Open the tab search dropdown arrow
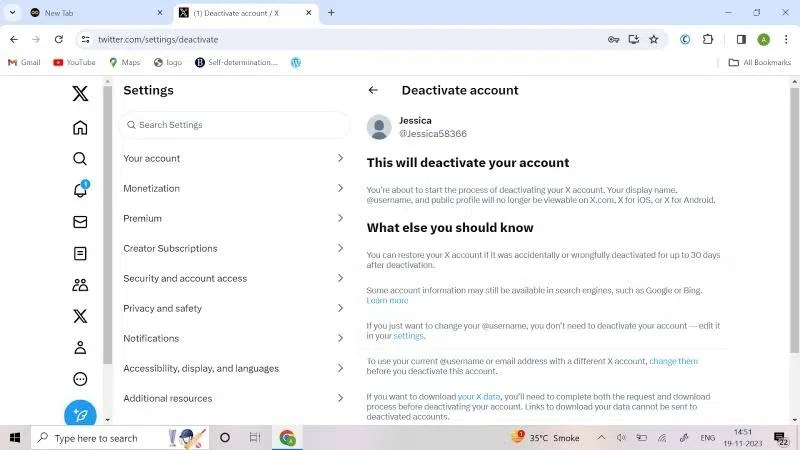Image resolution: width=800 pixels, height=450 pixels. coord(12,13)
